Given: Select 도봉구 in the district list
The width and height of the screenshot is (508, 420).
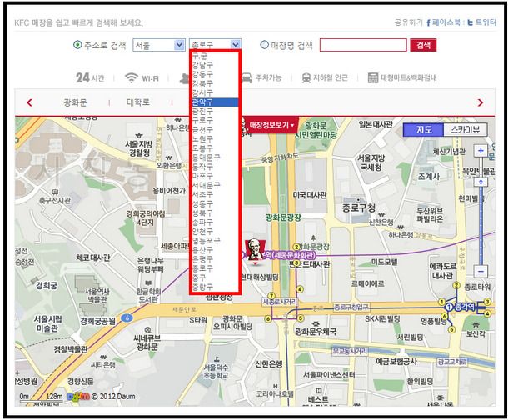Looking at the screenshot, I should (215, 148).
